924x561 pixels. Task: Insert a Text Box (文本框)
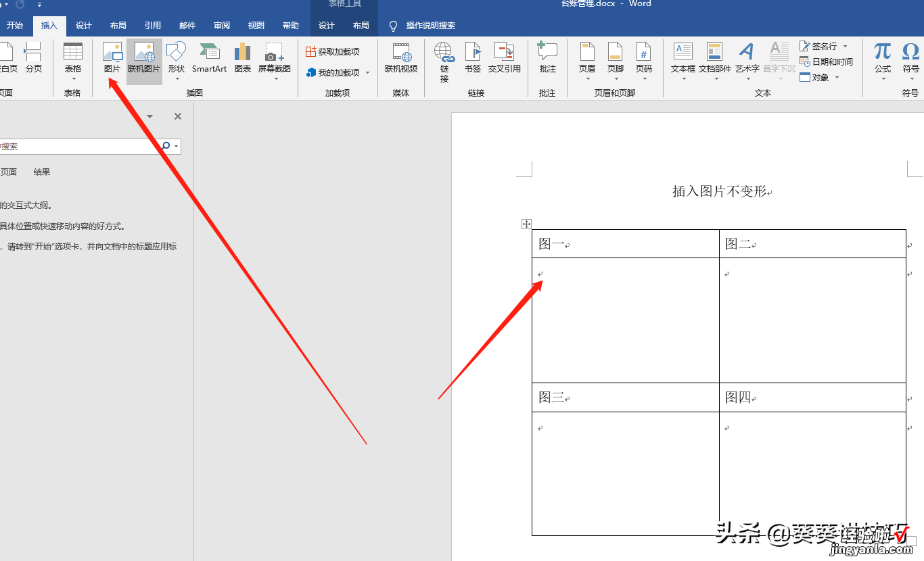point(683,61)
